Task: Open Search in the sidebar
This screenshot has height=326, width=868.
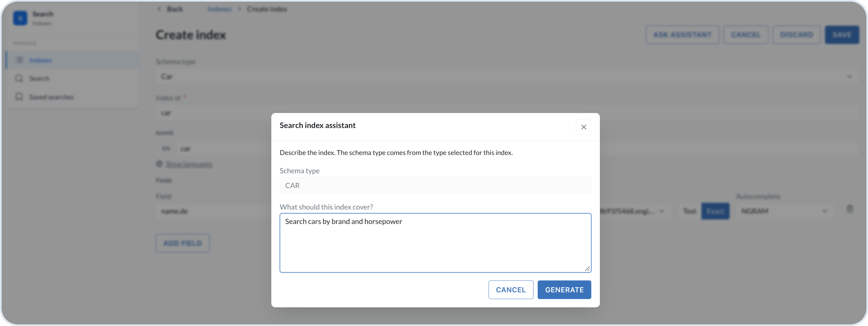Action: (73, 79)
